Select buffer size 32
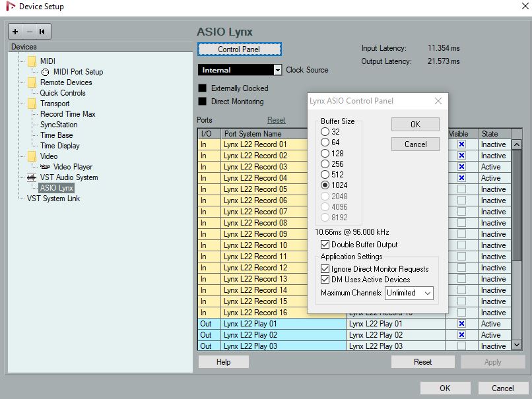Viewport: 532px width, 399px height. (325, 131)
